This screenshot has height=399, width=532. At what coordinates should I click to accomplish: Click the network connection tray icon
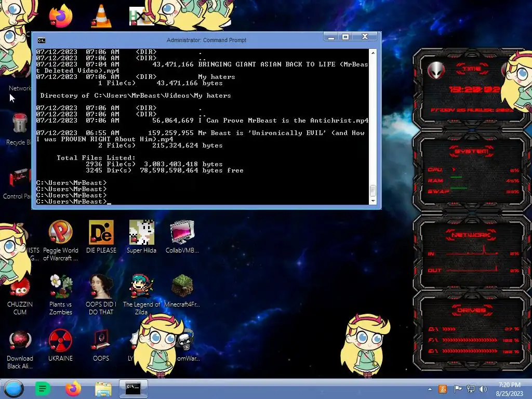coord(471,389)
